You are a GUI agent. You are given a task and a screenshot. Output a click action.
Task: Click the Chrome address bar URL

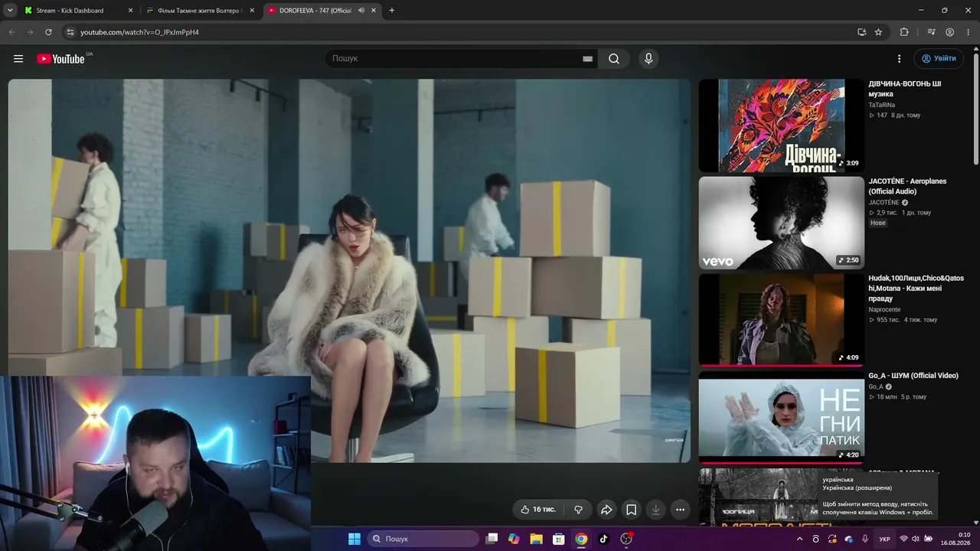click(139, 32)
